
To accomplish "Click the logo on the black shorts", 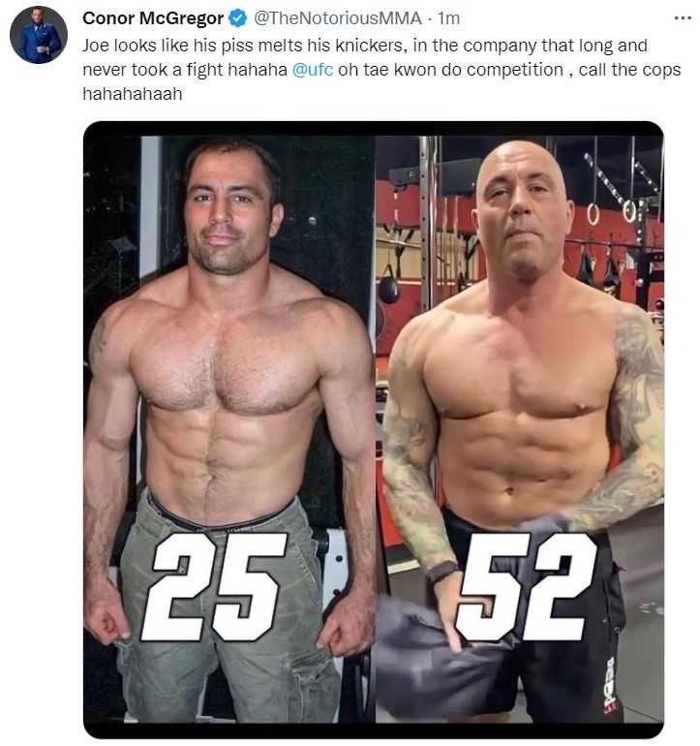I will click(609, 685).
